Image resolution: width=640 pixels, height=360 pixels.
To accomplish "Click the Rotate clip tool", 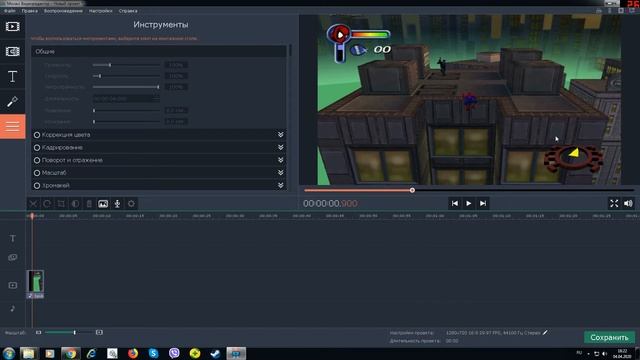I will click(47, 204).
